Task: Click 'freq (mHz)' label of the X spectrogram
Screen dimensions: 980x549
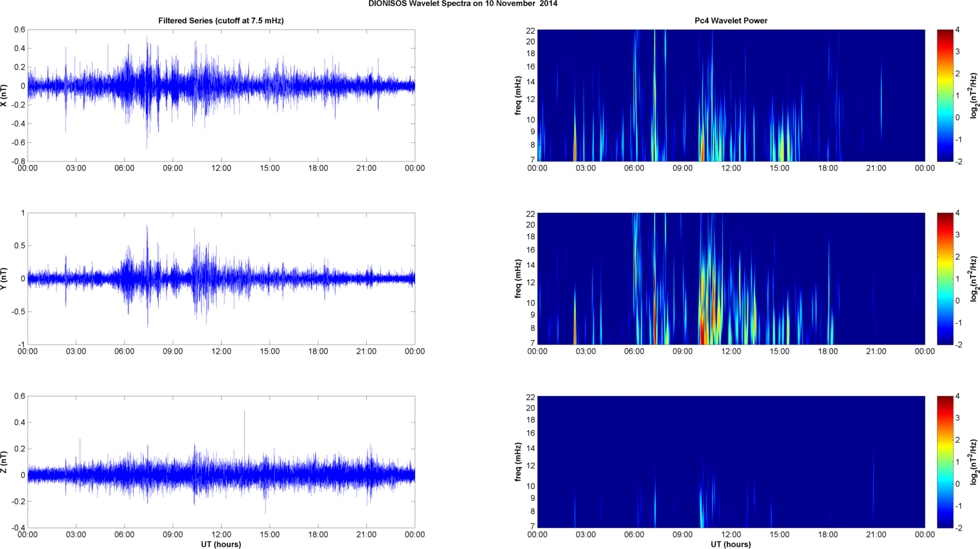Action: [x=518, y=95]
